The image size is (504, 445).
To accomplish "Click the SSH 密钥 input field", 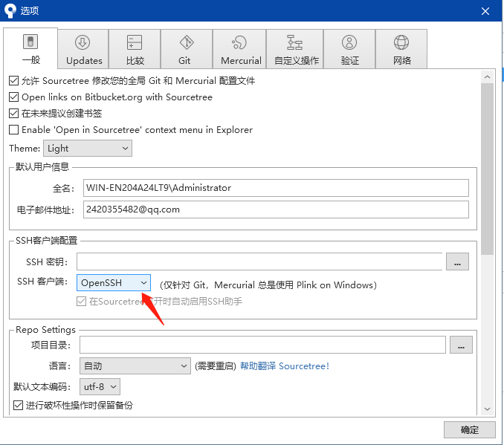I will click(259, 262).
